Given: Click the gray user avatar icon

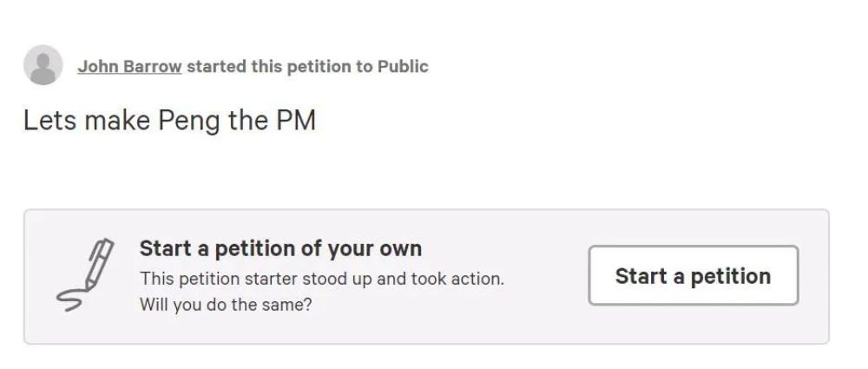Looking at the screenshot, I should click(43, 66).
